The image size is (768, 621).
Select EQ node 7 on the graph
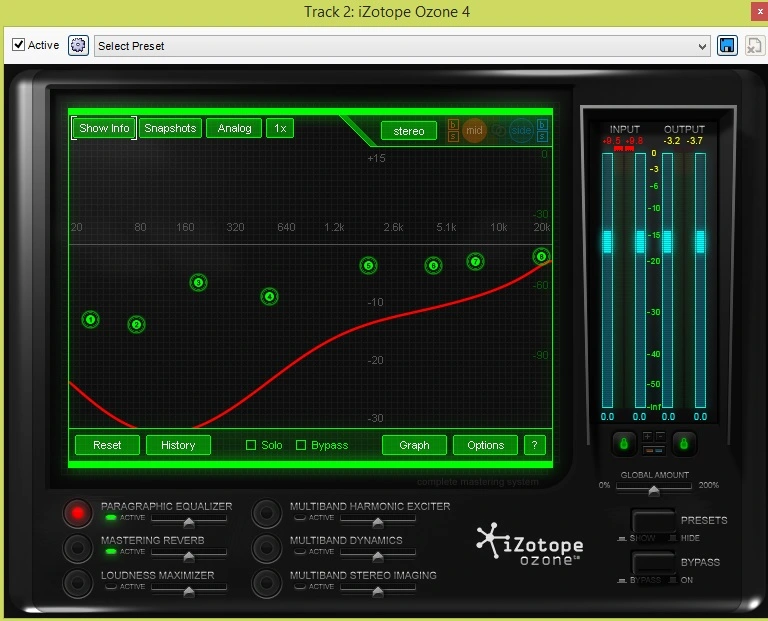pyautogui.click(x=475, y=262)
